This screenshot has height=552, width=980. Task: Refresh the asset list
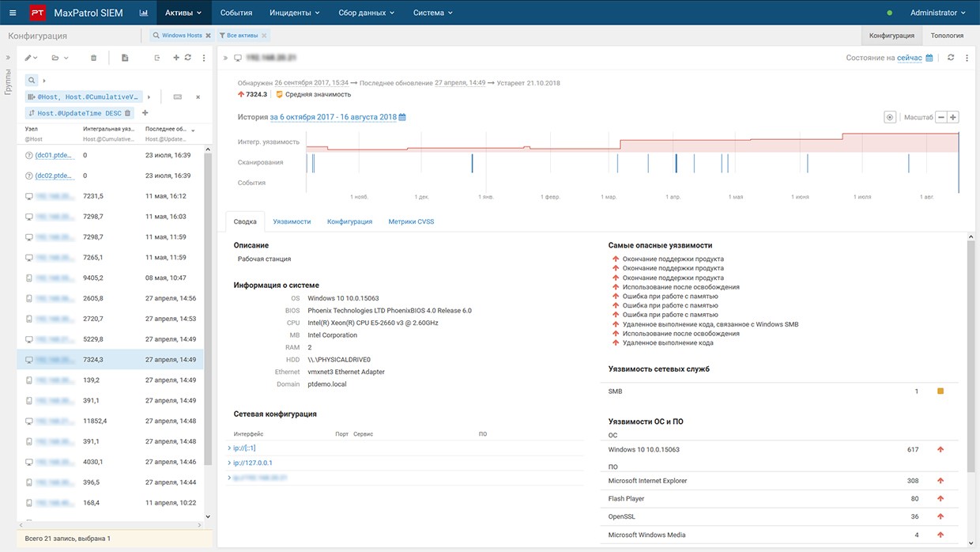click(x=188, y=58)
